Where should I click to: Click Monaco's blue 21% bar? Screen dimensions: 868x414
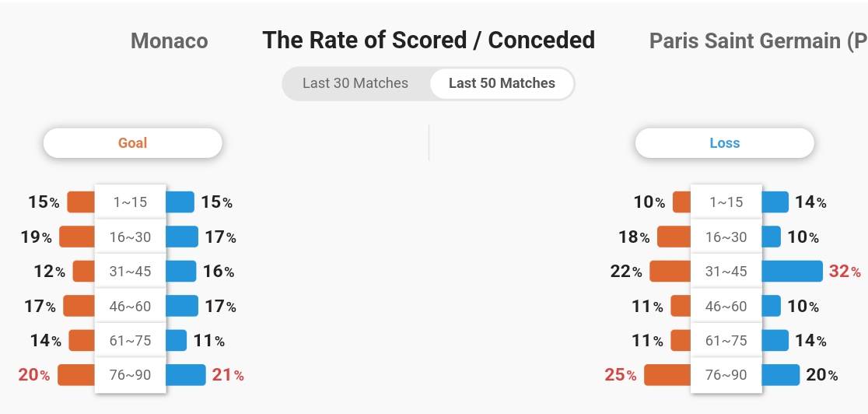186,374
